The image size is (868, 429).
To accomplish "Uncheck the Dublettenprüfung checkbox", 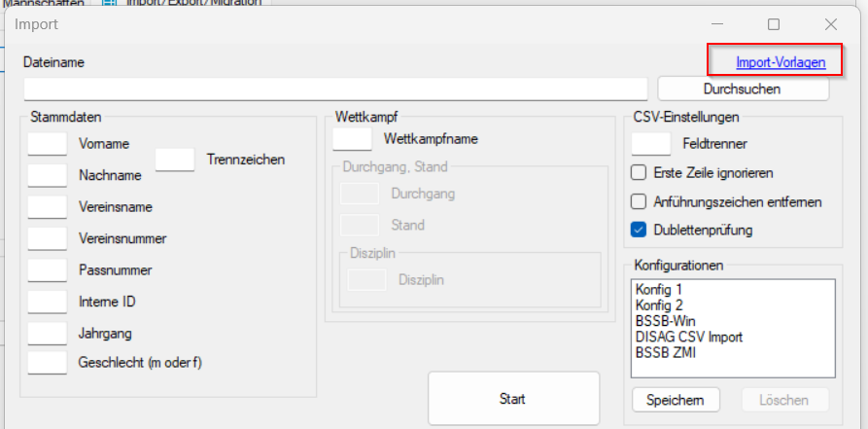I will click(x=639, y=231).
